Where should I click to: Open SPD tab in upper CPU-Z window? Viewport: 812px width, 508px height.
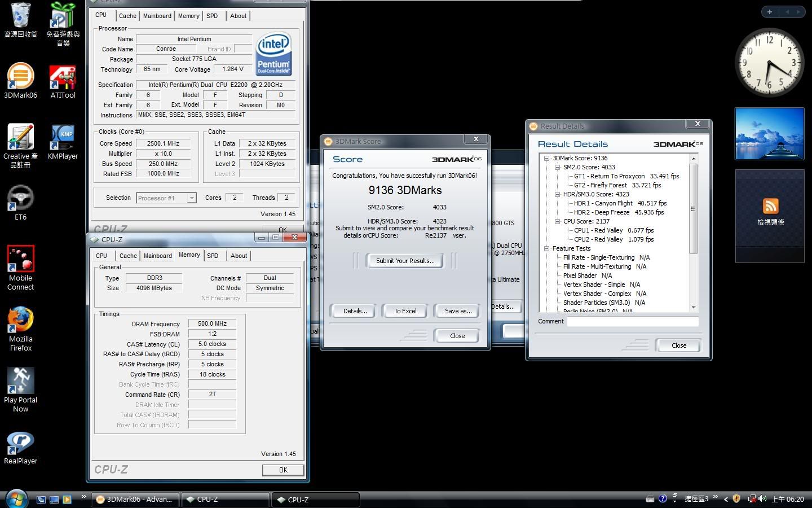click(212, 16)
